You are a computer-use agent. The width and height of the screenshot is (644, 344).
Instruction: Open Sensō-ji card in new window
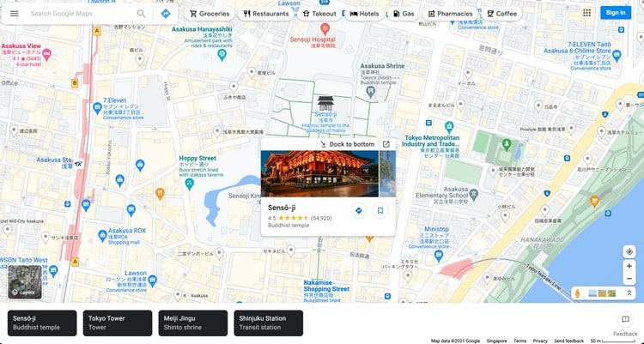coord(386,144)
